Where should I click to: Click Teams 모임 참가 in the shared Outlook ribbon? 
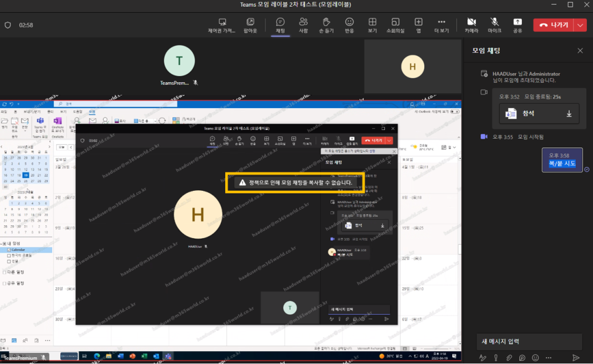click(x=40, y=126)
